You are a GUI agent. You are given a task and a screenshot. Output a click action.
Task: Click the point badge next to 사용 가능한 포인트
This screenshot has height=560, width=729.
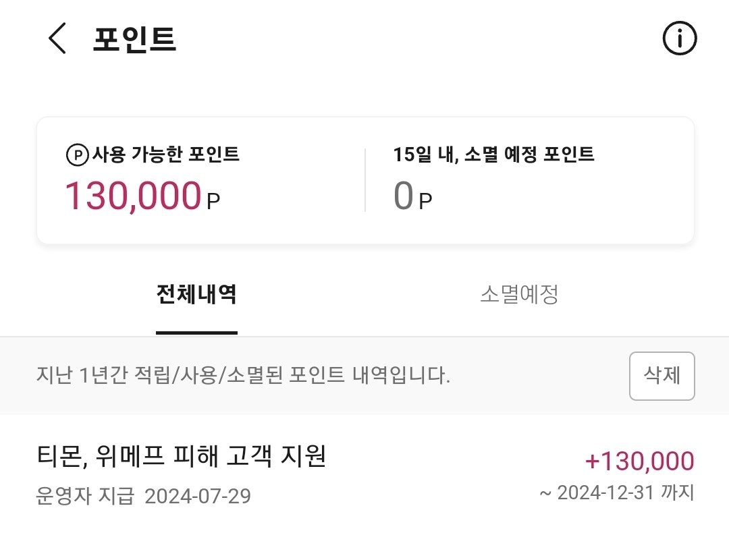pyautogui.click(x=78, y=154)
